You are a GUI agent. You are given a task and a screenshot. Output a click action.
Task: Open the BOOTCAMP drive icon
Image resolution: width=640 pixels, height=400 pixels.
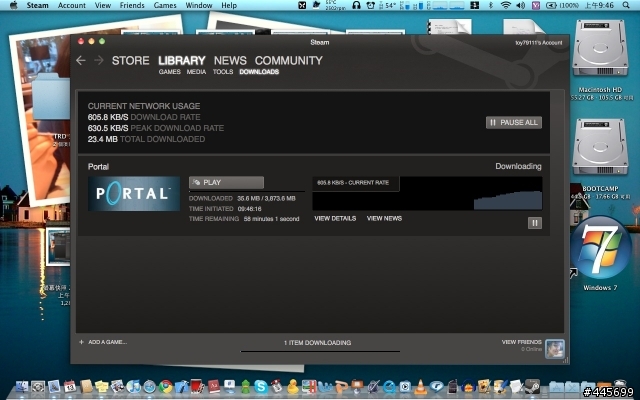tap(600, 147)
